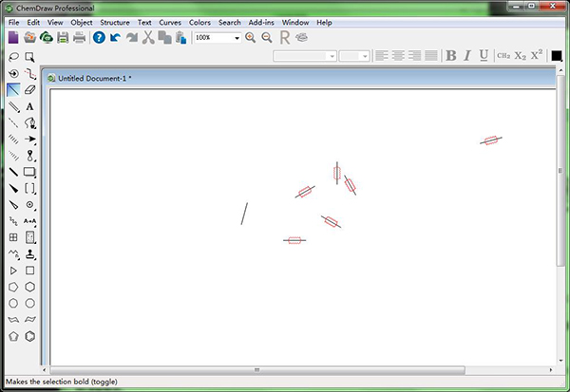Click the Zoom In magnifier
Image resolution: width=570 pixels, height=392 pixels.
click(251, 37)
